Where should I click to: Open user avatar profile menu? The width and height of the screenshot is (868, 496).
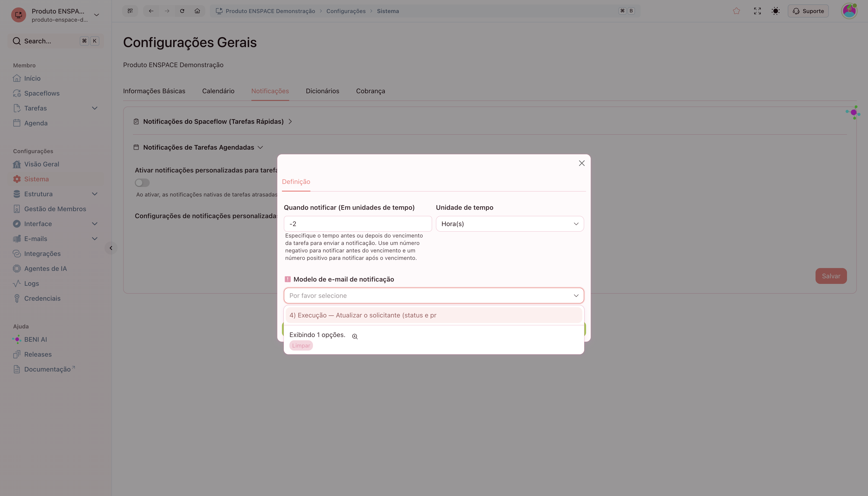coord(849,11)
